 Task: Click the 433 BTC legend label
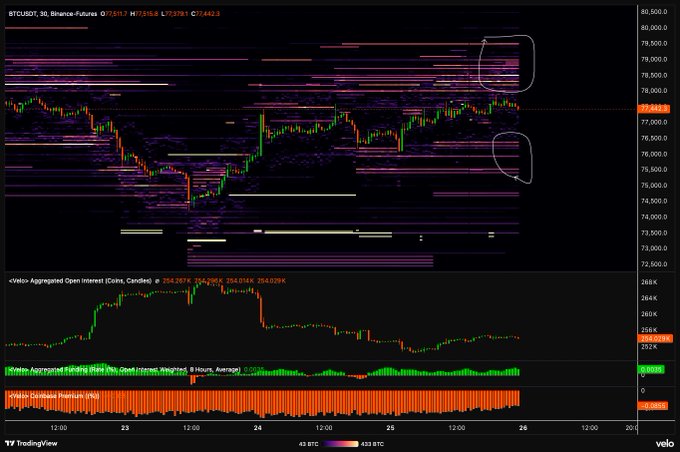(372, 444)
